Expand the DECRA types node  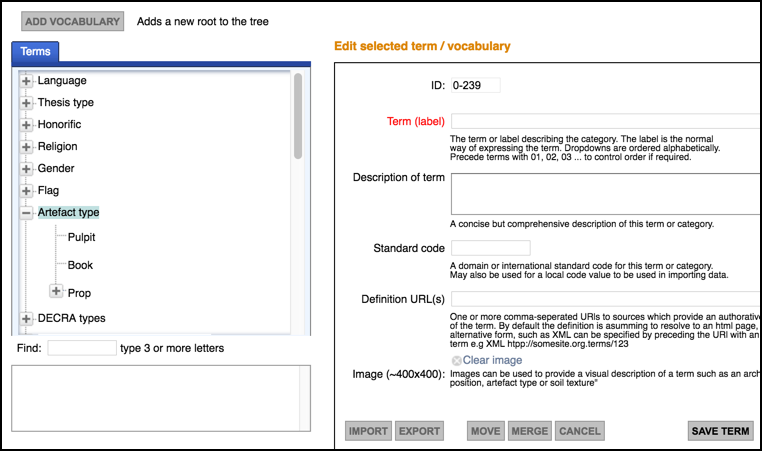pos(26,318)
